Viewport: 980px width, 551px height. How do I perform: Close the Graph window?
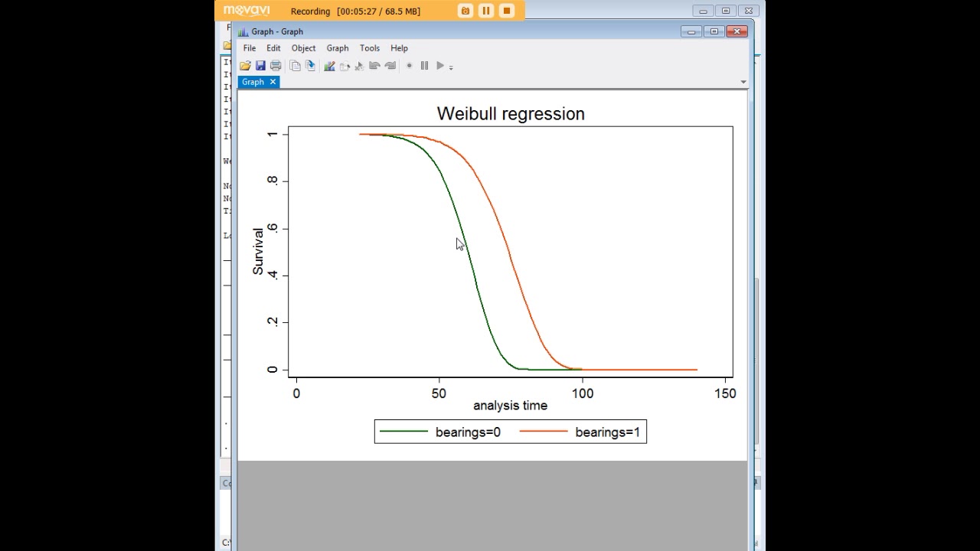tap(737, 31)
